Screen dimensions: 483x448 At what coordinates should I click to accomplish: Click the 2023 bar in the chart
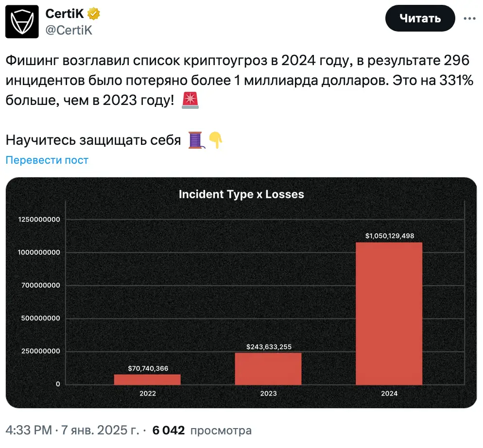click(x=268, y=368)
